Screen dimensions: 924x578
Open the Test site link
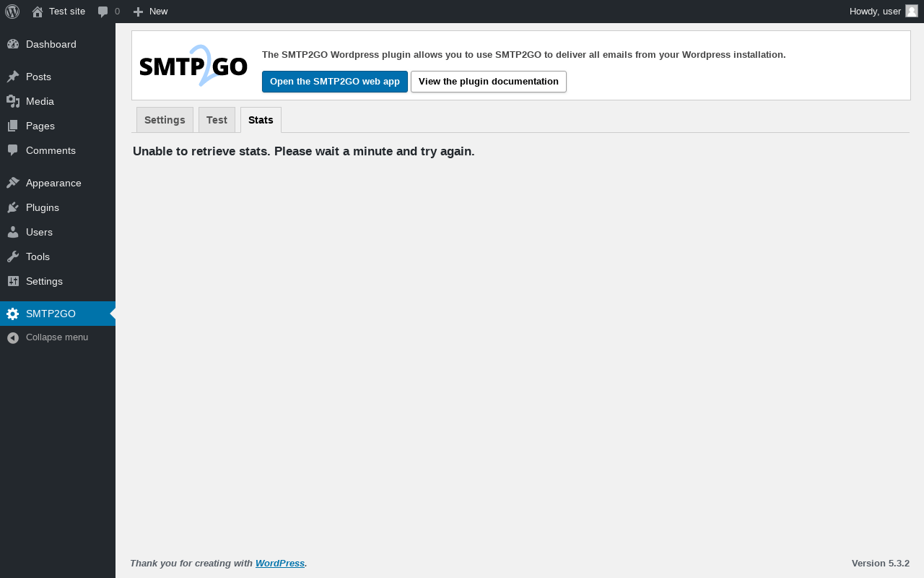(58, 12)
